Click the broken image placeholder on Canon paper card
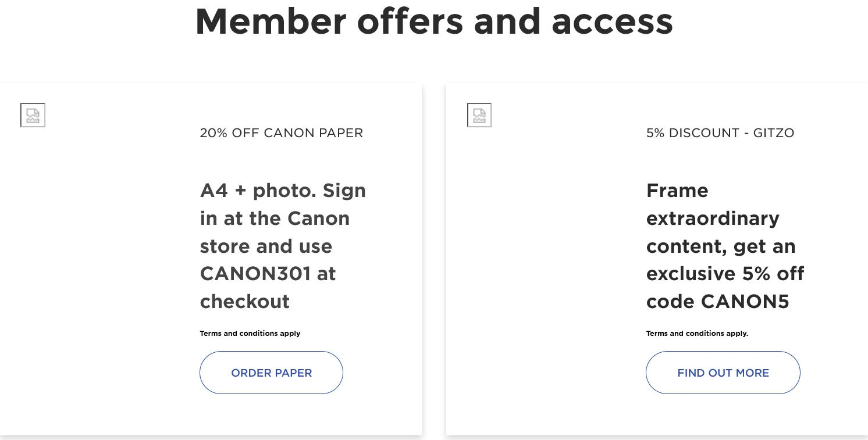 pos(33,115)
